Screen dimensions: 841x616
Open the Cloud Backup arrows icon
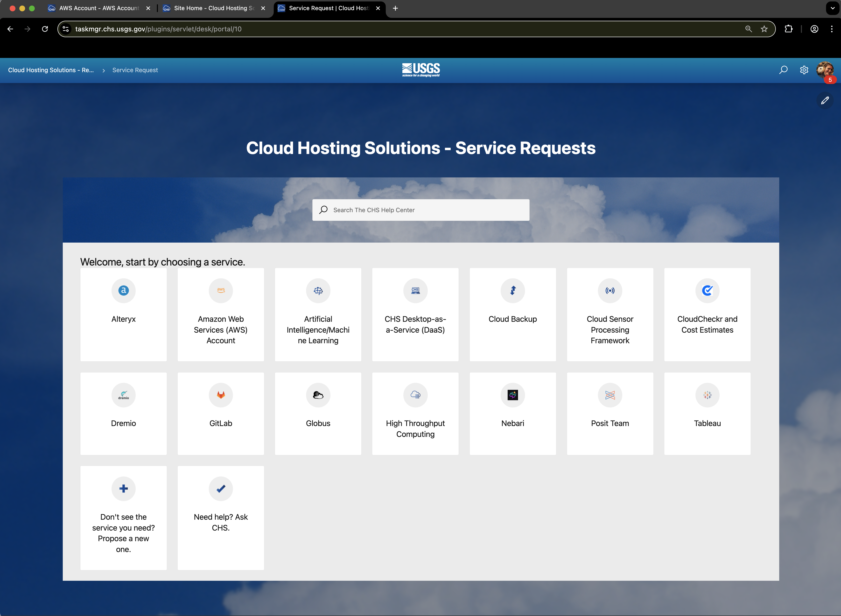tap(513, 290)
